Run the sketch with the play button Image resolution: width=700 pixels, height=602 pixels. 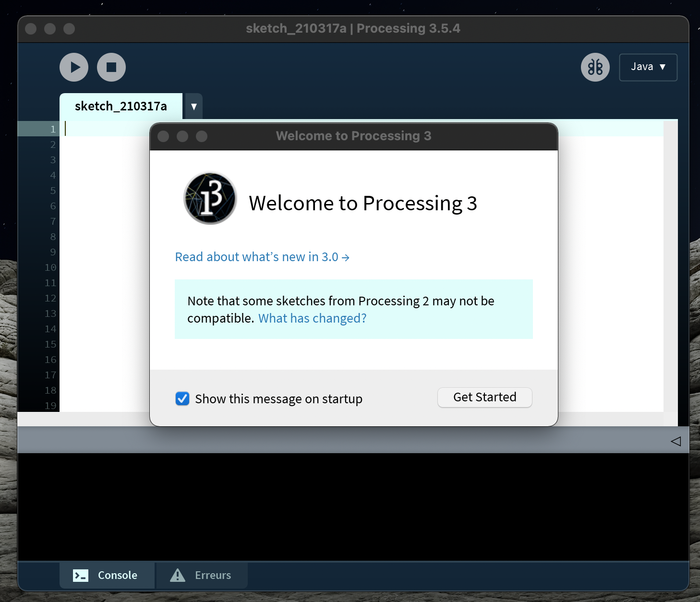click(x=74, y=67)
